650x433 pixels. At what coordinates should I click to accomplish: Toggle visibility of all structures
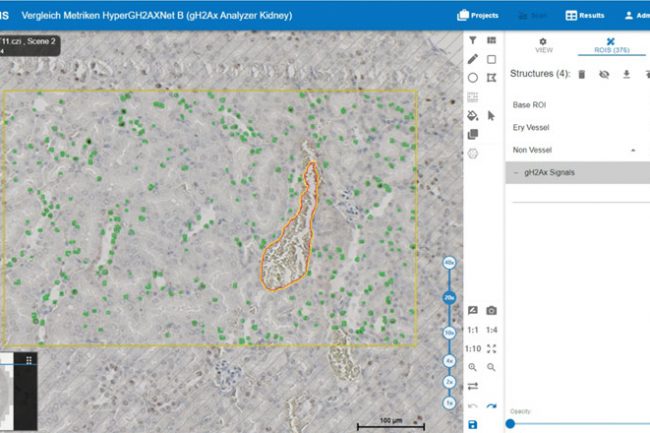point(603,74)
